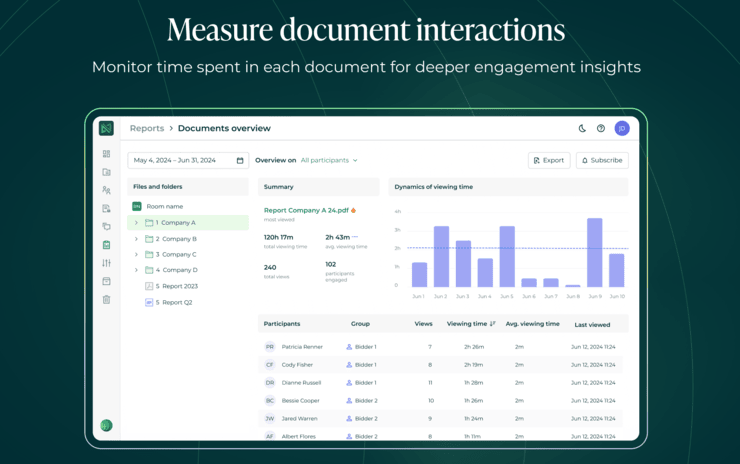Click the Reports breadcrumb
This screenshot has width=740, height=464.
(147, 128)
